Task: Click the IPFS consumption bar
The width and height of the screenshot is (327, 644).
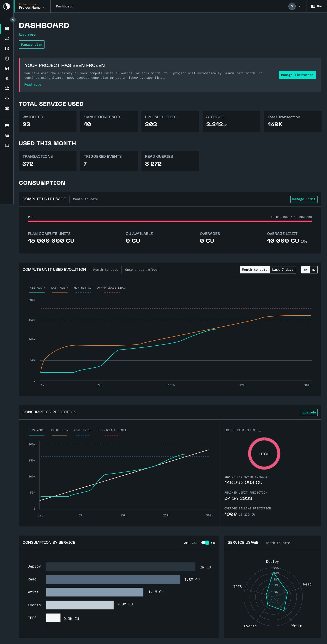Action: tap(53, 618)
